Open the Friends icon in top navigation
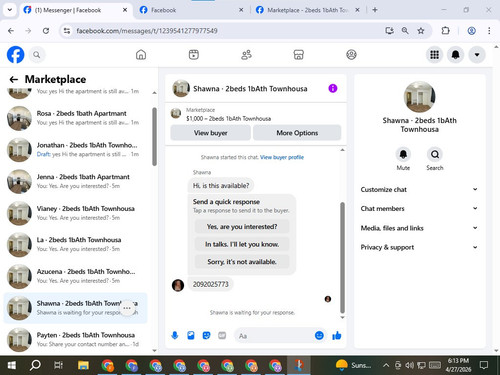 tap(246, 55)
